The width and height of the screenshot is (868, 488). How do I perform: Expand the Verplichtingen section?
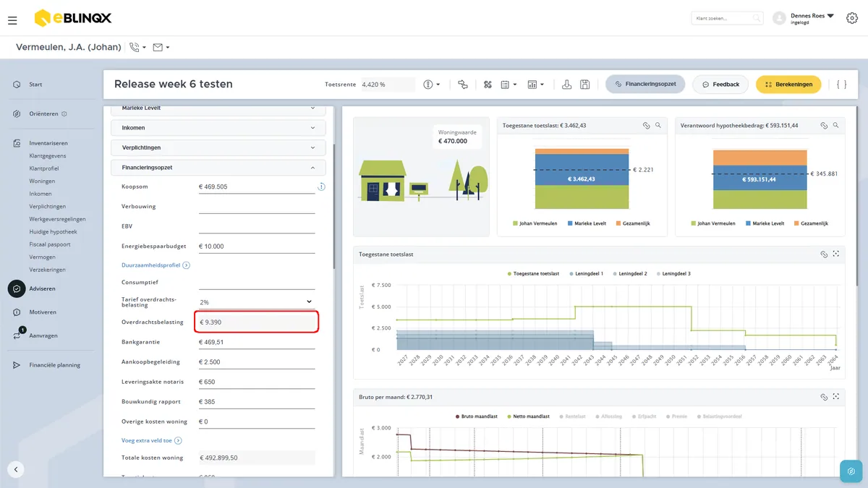click(x=218, y=147)
